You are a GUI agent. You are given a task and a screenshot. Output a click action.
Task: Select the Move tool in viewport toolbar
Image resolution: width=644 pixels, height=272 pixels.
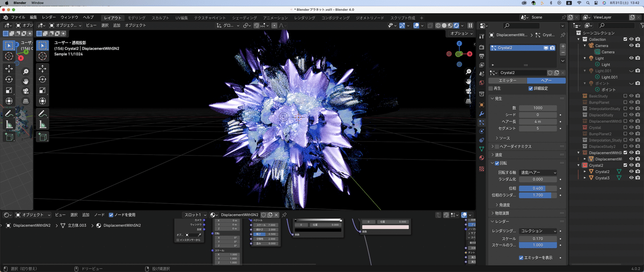pyautogui.click(x=43, y=69)
